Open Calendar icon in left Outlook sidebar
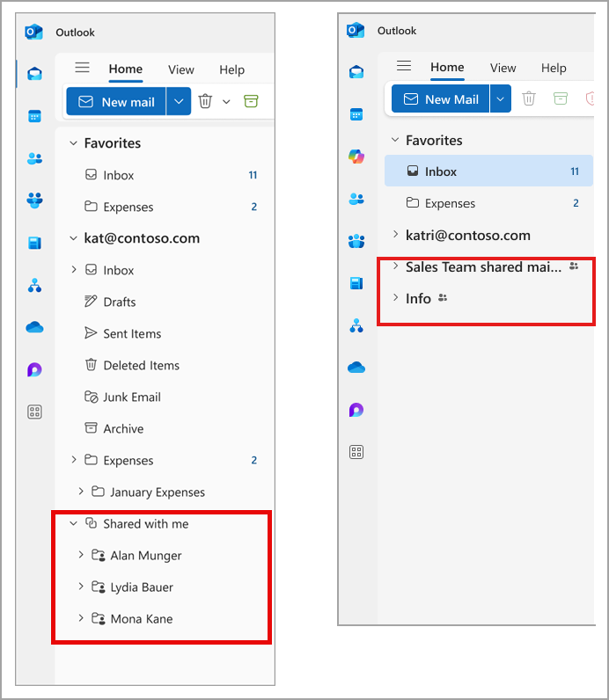The image size is (609, 700). [34, 116]
